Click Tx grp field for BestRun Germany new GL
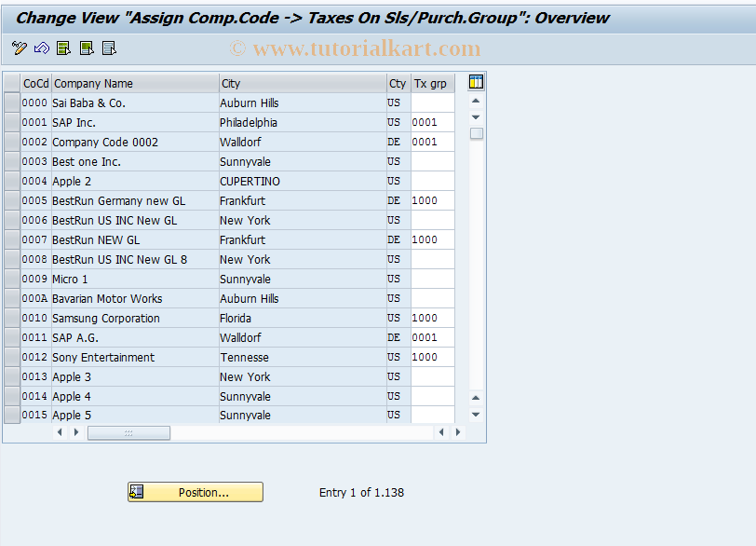 click(x=433, y=200)
